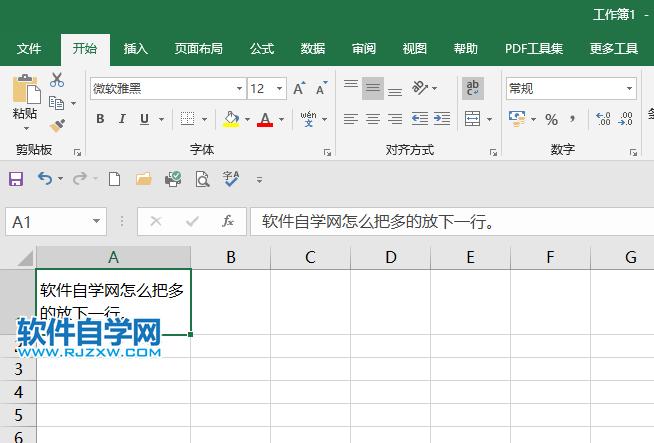654x443 pixels.
Task: Click the insert function fx icon
Action: 228,221
